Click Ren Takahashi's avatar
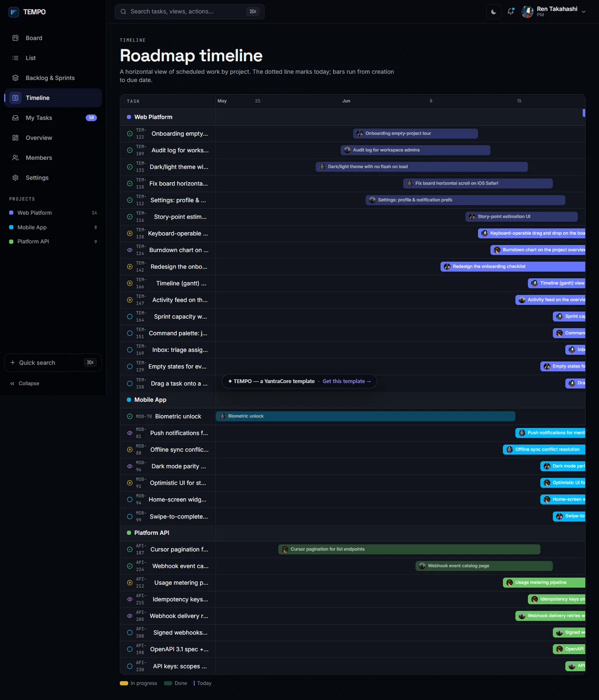The image size is (599, 700). tap(527, 11)
